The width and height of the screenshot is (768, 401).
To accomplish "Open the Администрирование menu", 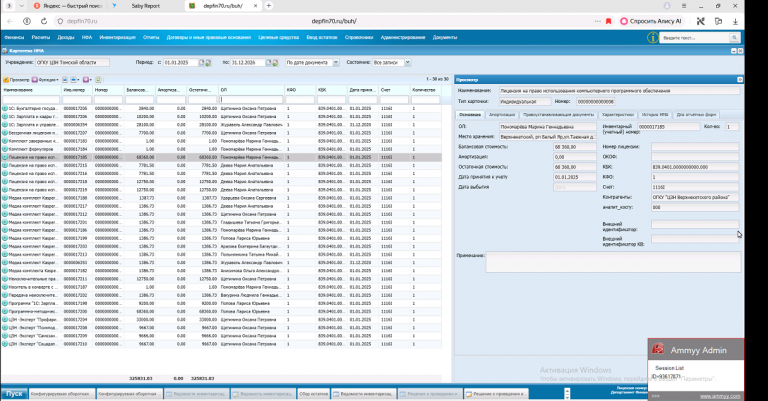I will 403,37.
